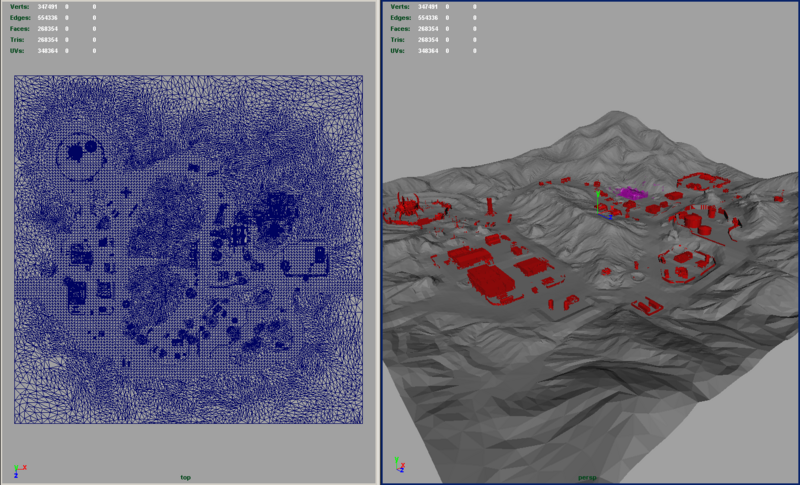Image resolution: width=800 pixels, height=485 pixels.
Task: Select the rectangular fenced compound in top view
Action: click(x=305, y=259)
